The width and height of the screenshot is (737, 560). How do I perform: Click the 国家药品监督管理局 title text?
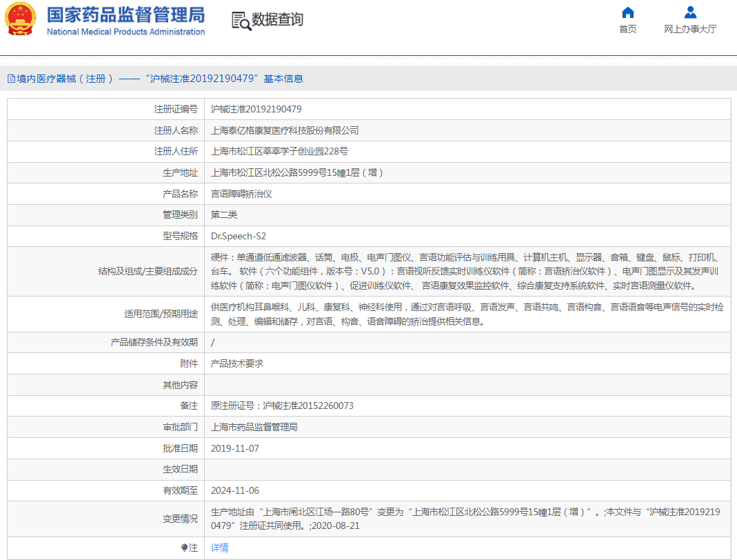coord(125,14)
